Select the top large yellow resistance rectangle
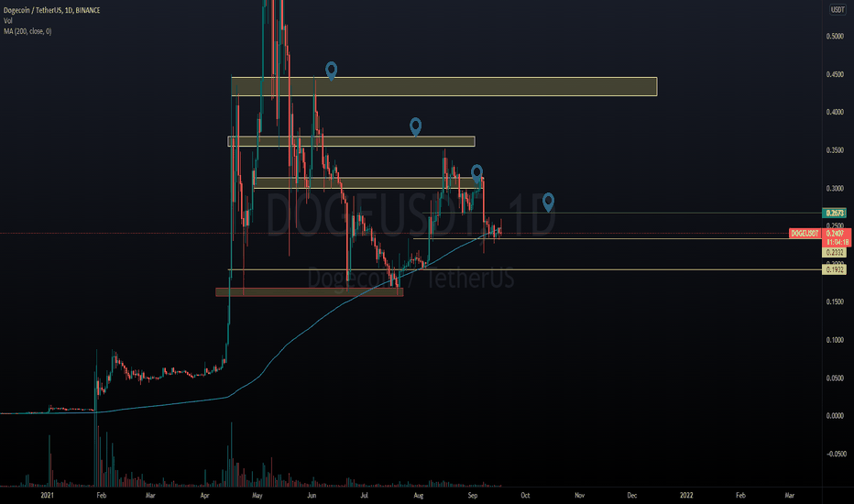 (x=443, y=87)
